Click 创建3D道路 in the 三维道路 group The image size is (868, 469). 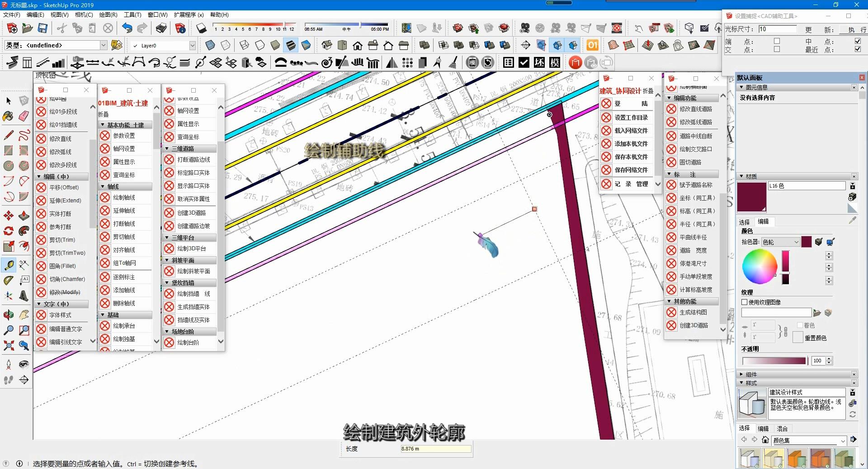pos(191,213)
